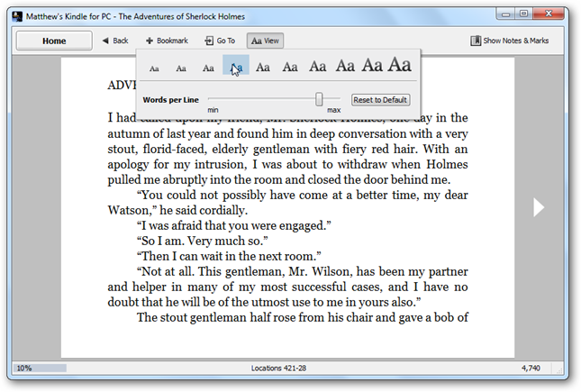Select the highlighted fourth Aa font size
The image size is (581, 392).
236,65
